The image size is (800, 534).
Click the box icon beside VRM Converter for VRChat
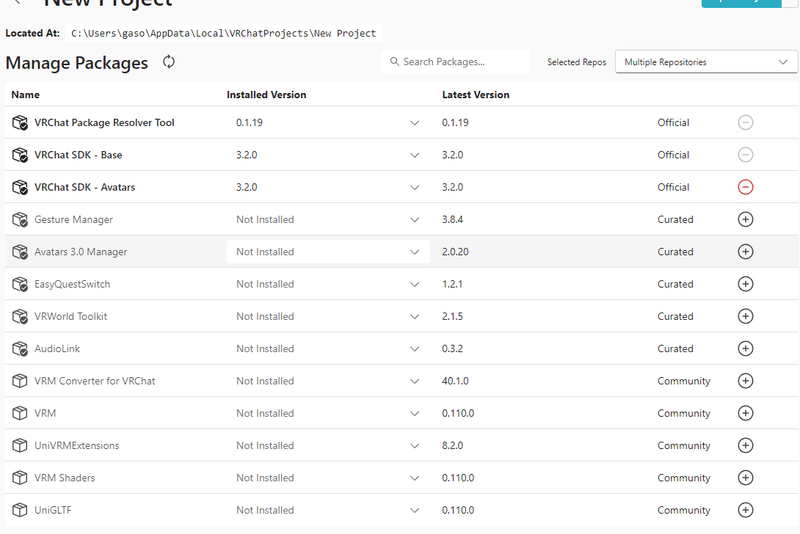[20, 380]
